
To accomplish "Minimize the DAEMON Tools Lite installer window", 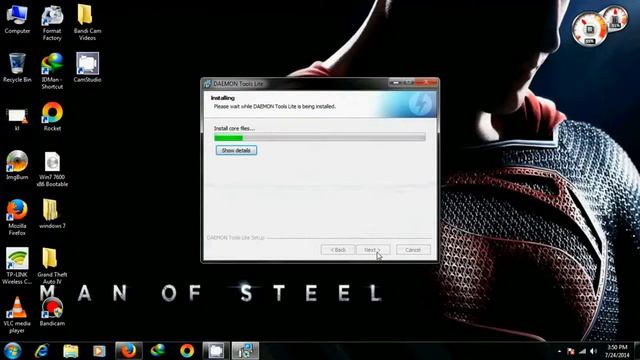I will [x=395, y=82].
